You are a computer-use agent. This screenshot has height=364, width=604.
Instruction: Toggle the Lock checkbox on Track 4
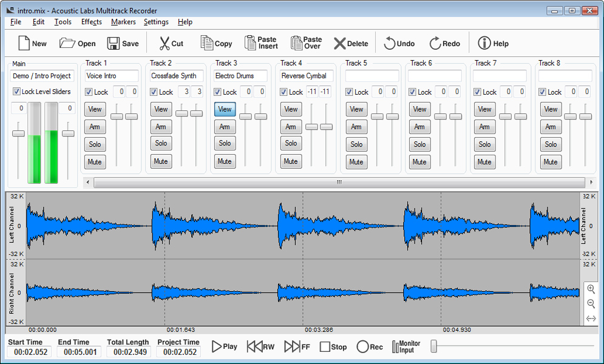(x=283, y=92)
